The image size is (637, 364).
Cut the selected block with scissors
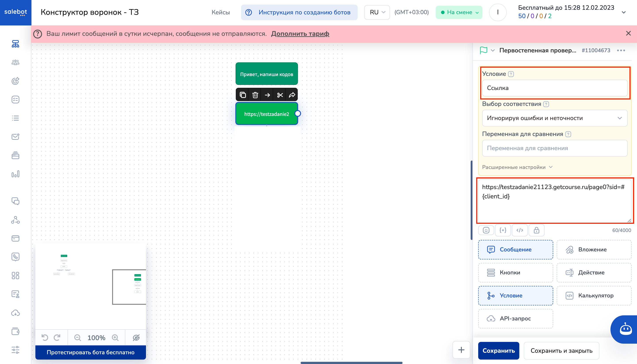(280, 95)
